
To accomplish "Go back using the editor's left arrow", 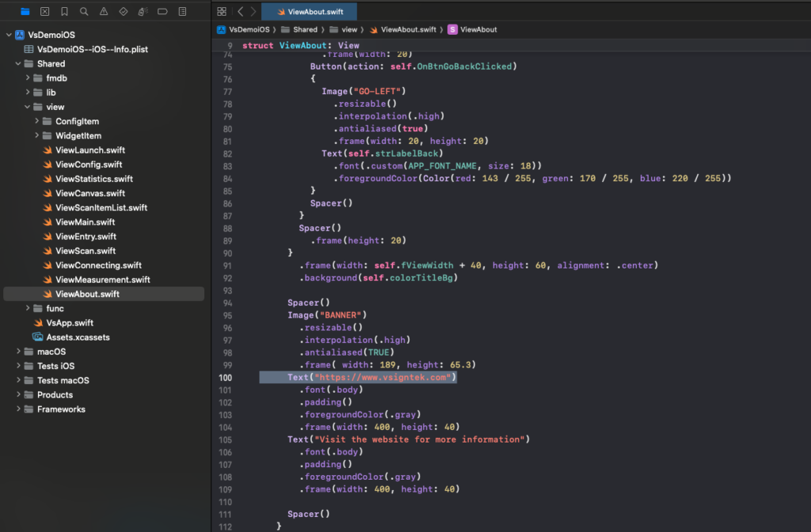I will coord(240,12).
